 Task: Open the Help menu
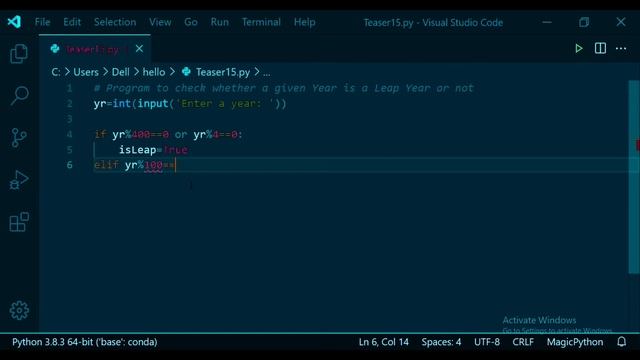[304, 22]
